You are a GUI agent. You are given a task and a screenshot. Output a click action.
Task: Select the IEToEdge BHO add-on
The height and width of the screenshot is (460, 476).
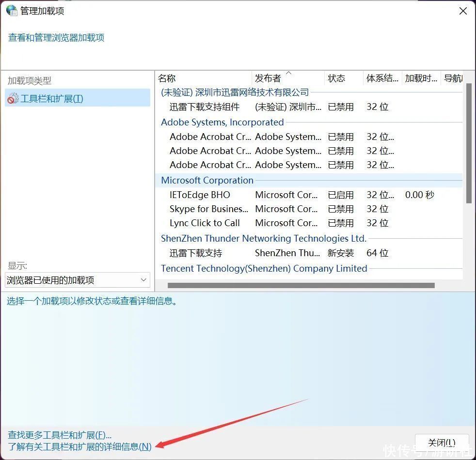click(309, 195)
